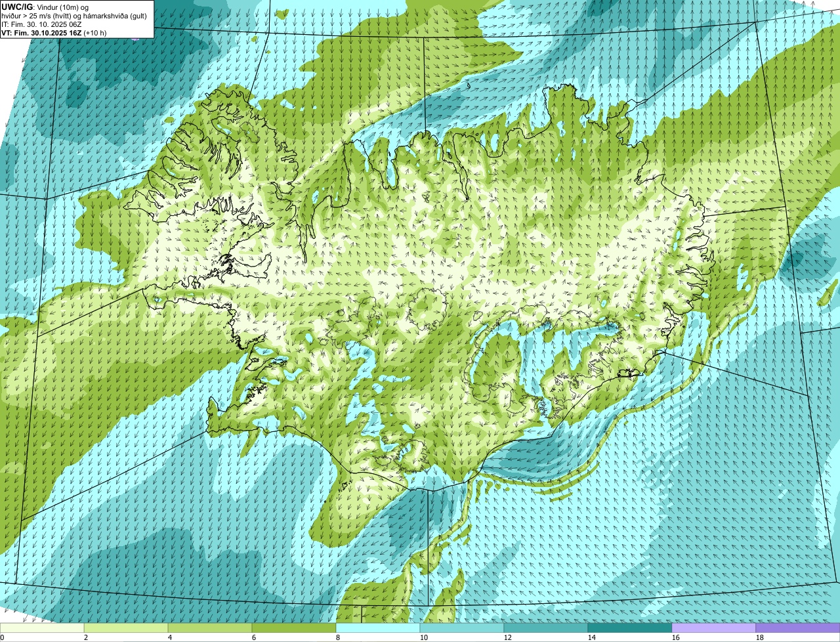This screenshot has height=642, width=840.
Task: Click the "16" label on the color scale
Action: click(676, 637)
